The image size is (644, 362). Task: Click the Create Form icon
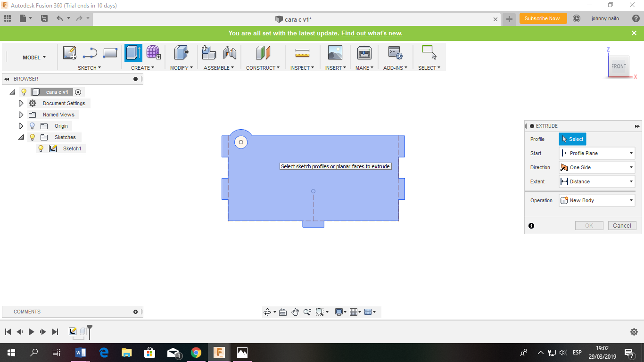tap(153, 53)
